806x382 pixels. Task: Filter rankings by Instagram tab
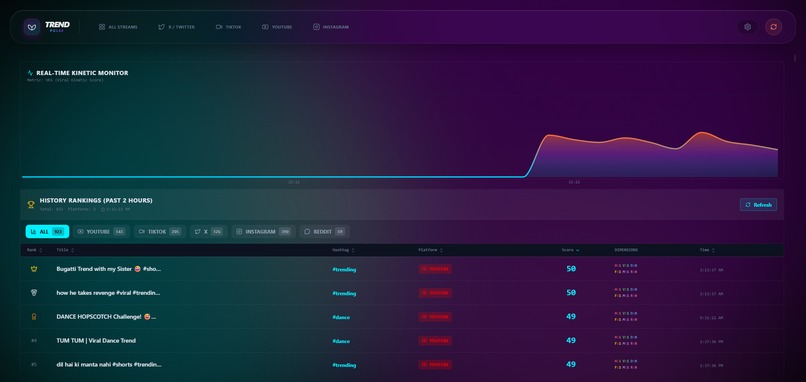click(x=263, y=231)
